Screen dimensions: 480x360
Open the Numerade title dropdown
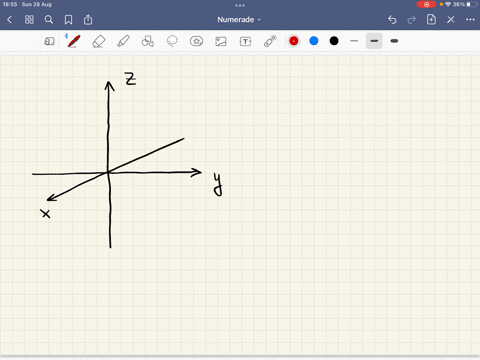pyautogui.click(x=239, y=20)
